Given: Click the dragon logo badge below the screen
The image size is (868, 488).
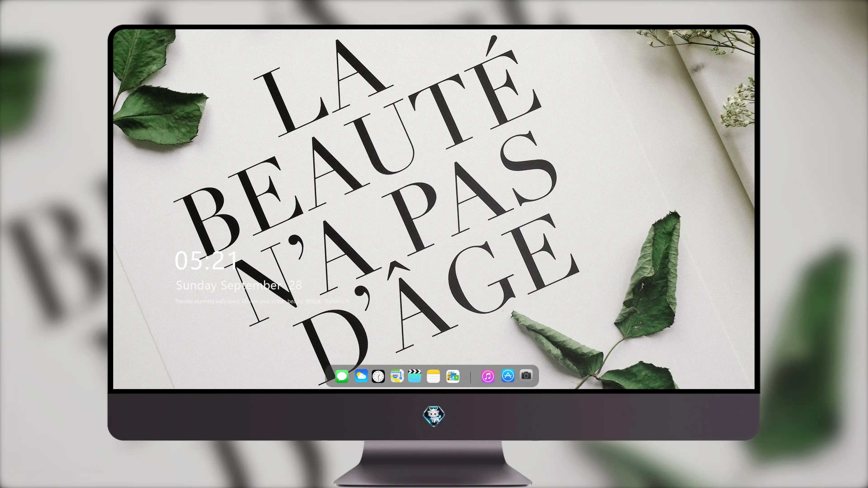Looking at the screenshot, I should (434, 416).
